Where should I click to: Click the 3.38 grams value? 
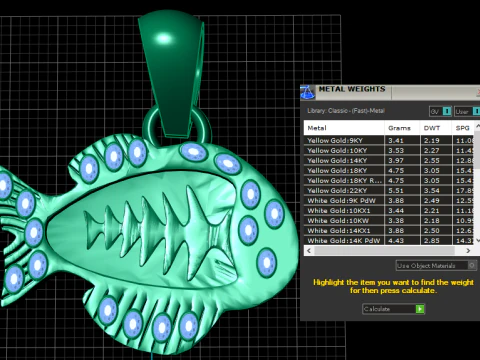[396, 221]
